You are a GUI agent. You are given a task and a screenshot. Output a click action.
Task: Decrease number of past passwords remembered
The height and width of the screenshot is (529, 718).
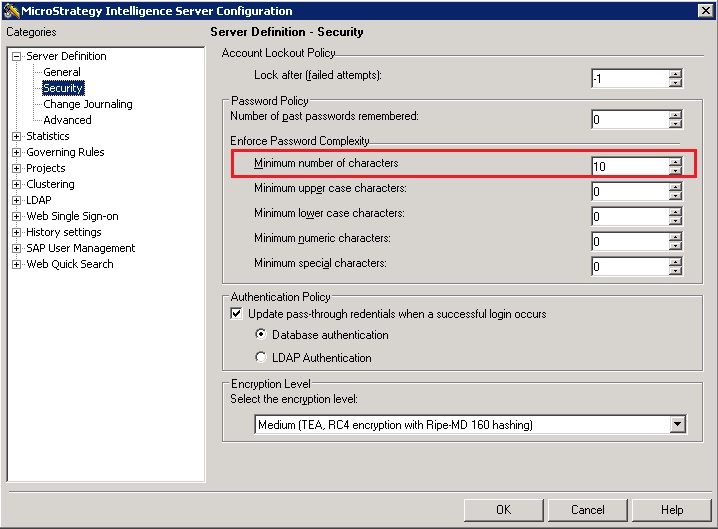pos(675,124)
